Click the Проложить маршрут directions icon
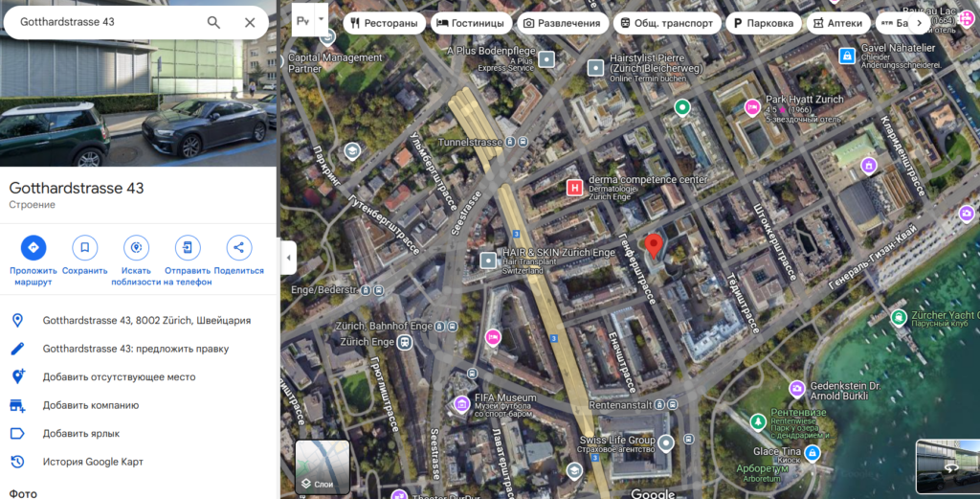Screen dimensions: 980x499 [33, 247]
